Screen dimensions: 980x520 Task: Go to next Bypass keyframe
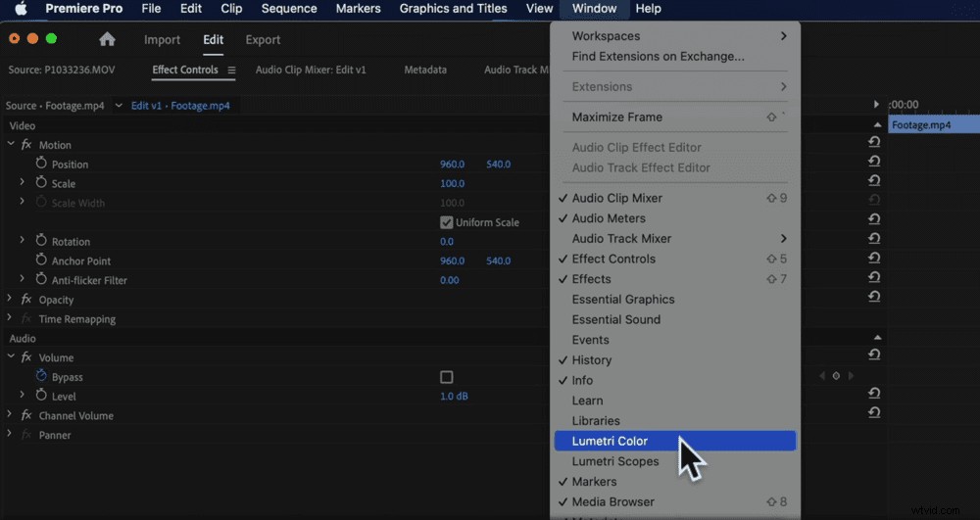coord(851,376)
